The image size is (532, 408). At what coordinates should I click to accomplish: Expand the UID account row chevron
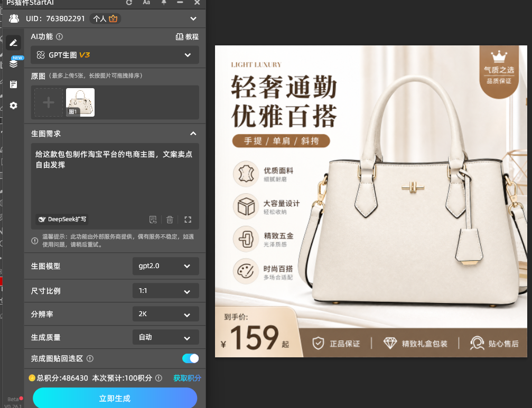coord(193,18)
